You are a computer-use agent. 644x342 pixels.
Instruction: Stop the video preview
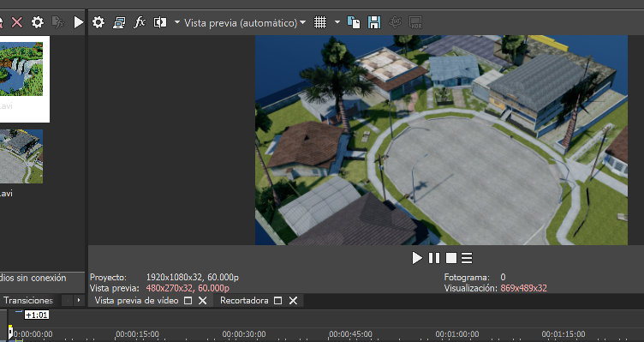click(x=451, y=258)
